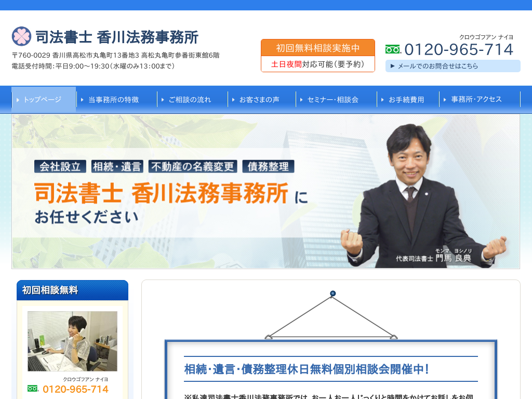Navigate to 事務所・アクセス page
The width and height of the screenshot is (532, 399).
(x=476, y=99)
